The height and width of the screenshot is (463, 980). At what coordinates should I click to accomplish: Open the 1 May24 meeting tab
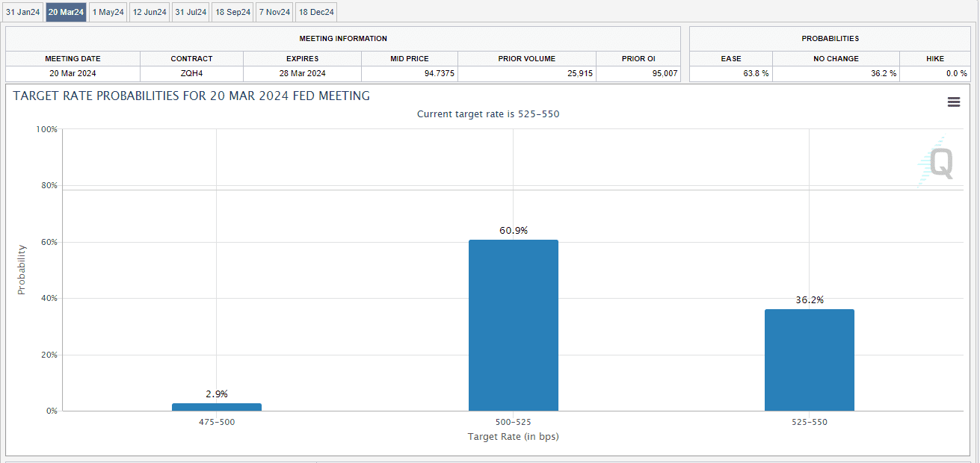[x=108, y=12]
